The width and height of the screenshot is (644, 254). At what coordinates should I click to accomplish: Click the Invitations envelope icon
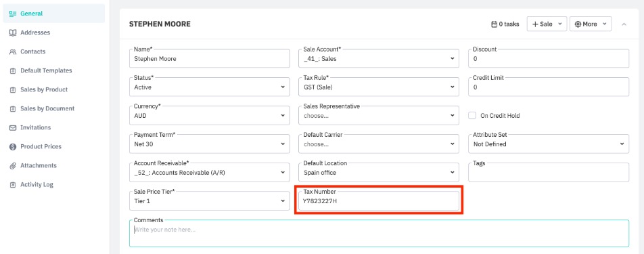[13, 128]
